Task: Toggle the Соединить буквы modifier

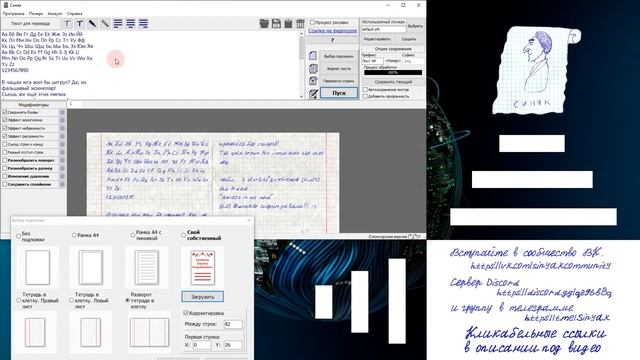Action: point(5,112)
